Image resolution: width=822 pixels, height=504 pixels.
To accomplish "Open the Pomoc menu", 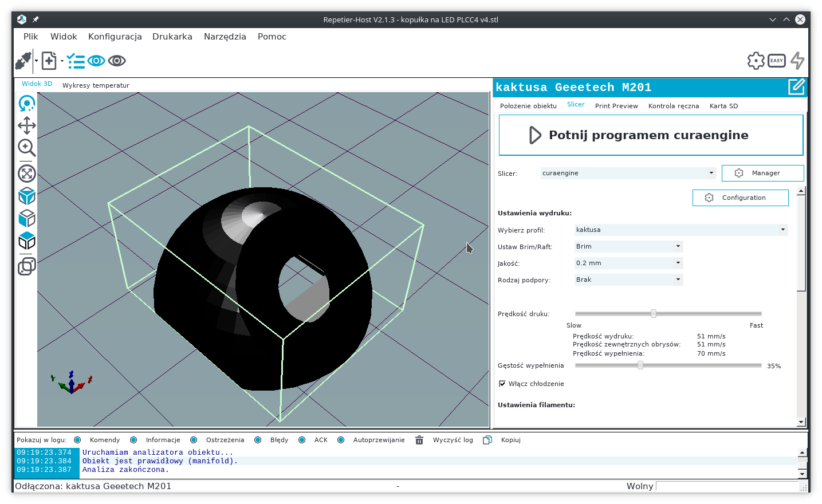I will (x=272, y=37).
